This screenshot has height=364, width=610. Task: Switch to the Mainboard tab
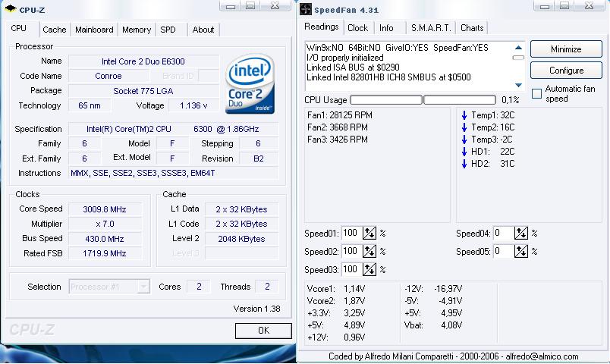94,30
